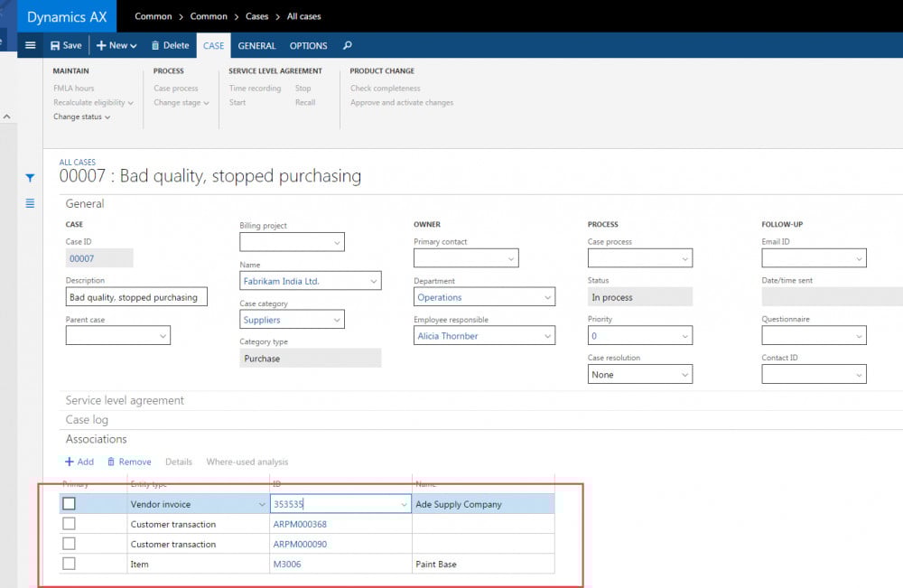Image resolution: width=903 pixels, height=588 pixels.
Task: Open the ARPM000090 transaction link
Action: (x=299, y=544)
